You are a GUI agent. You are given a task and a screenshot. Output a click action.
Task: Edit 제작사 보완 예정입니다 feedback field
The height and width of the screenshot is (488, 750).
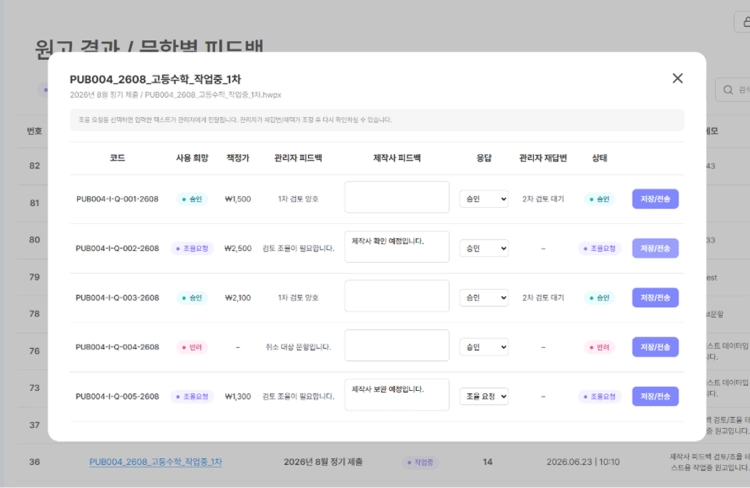(x=397, y=394)
